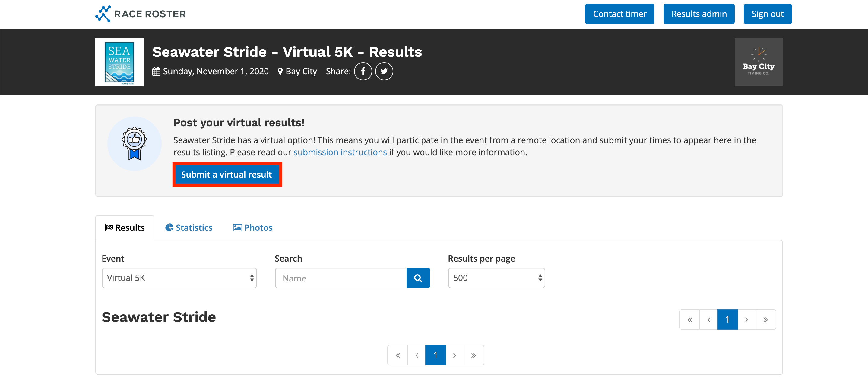Go to previous page in bottom pagination
This screenshot has height=392, width=868.
417,355
